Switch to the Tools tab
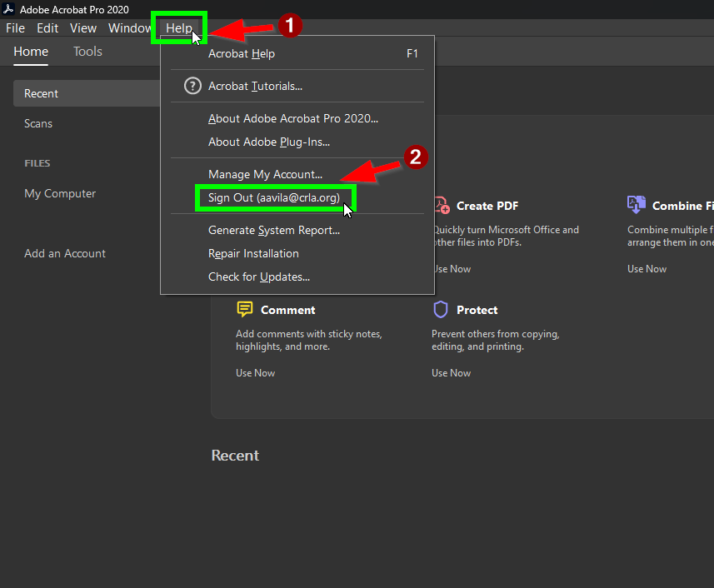 click(87, 52)
